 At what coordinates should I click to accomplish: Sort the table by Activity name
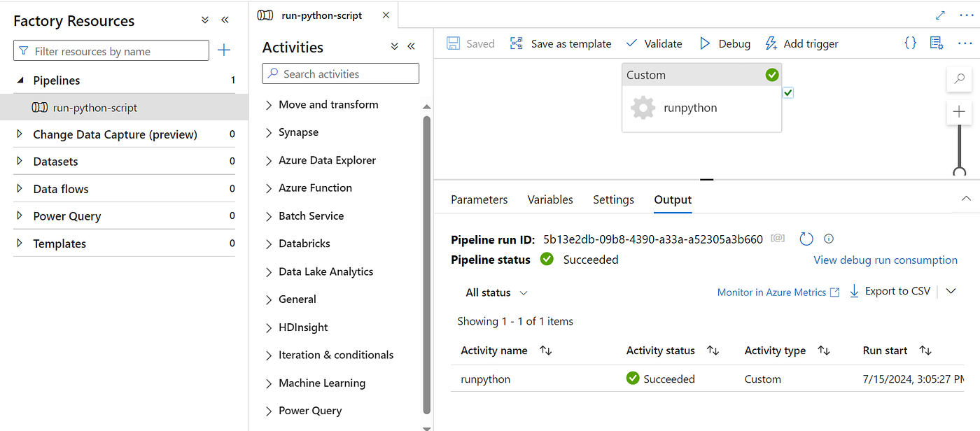point(546,351)
